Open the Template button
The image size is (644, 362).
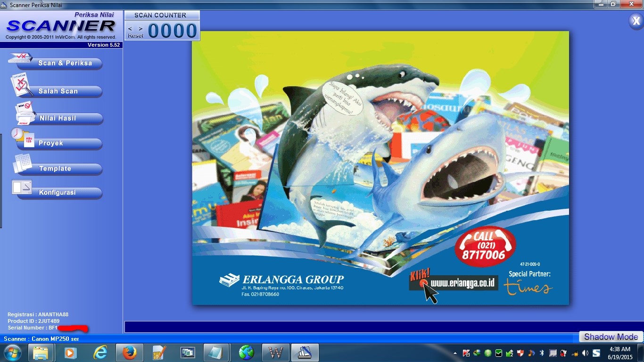point(60,169)
